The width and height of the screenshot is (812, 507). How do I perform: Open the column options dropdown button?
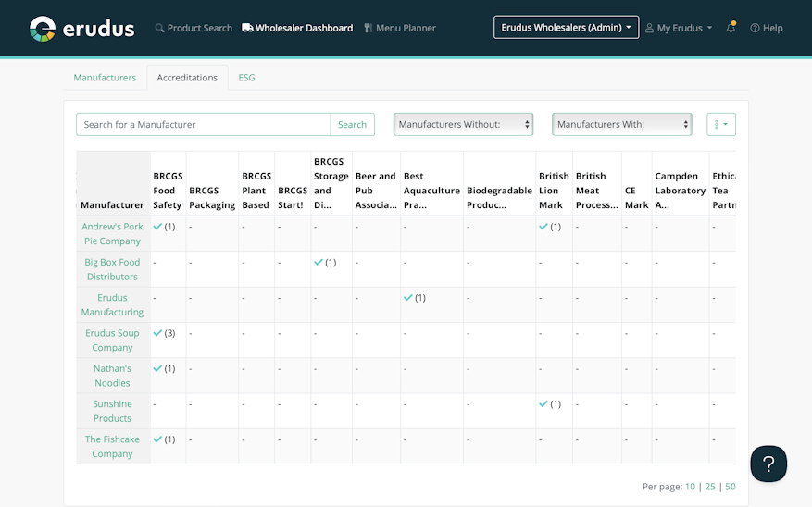click(x=721, y=124)
